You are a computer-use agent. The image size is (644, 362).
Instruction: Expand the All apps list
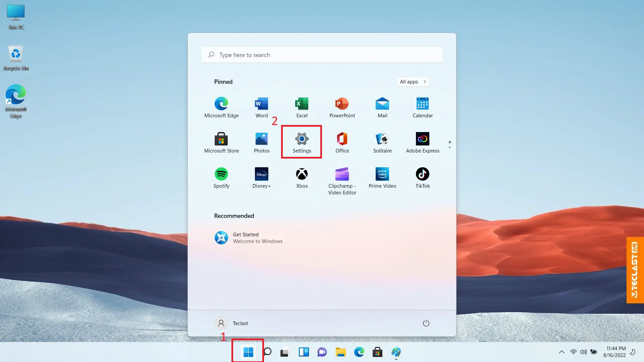pos(412,81)
